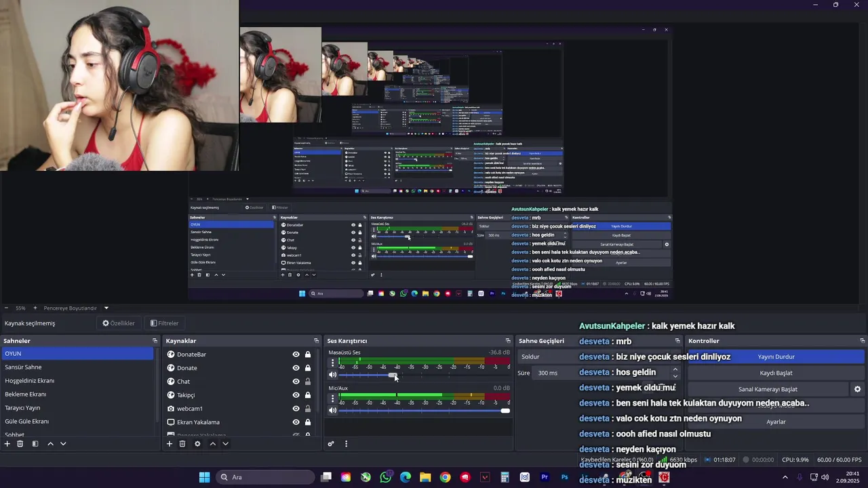
Task: Zoom in the preview with plus icon
Action: point(35,308)
